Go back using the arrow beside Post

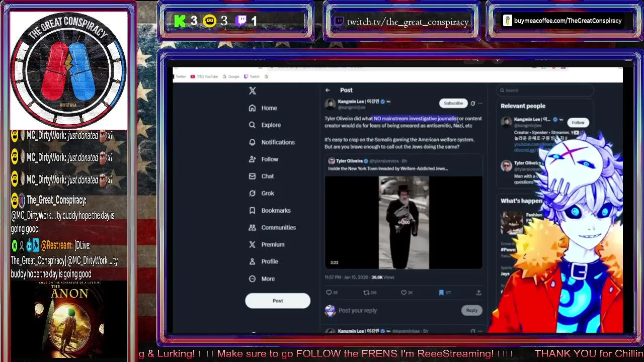pos(328,90)
